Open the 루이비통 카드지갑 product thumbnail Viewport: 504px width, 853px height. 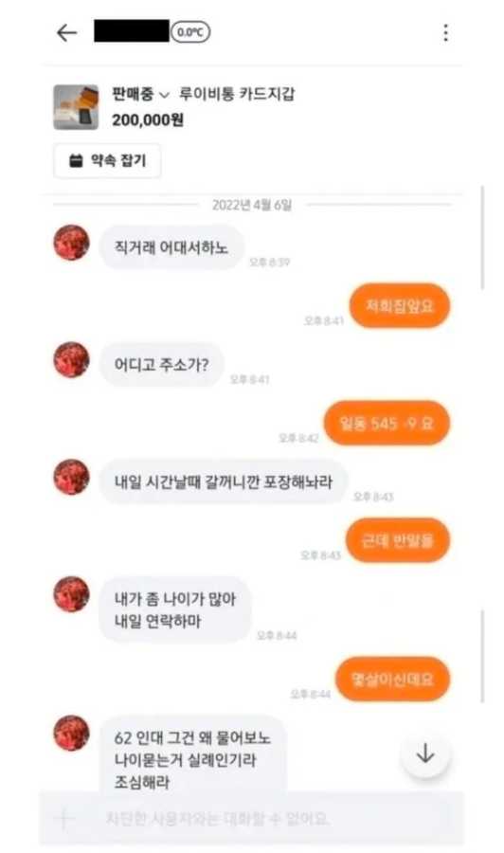click(76, 106)
